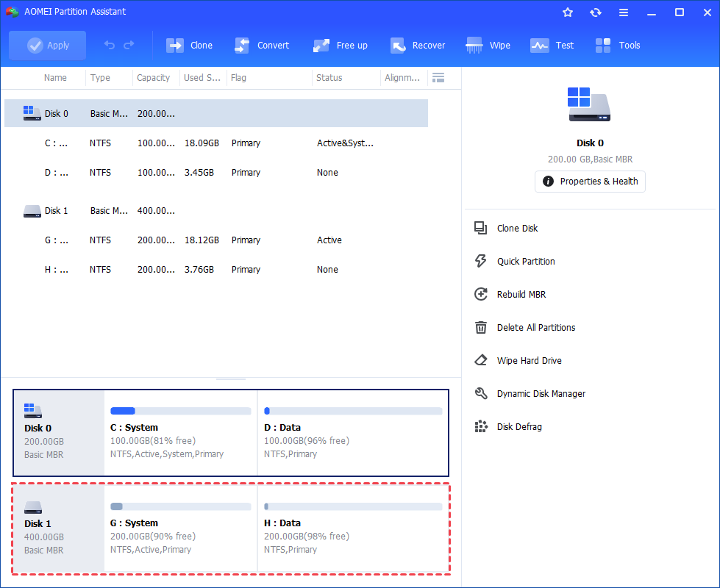
Task: Select Disk 0 block in disk map
Action: click(59, 433)
